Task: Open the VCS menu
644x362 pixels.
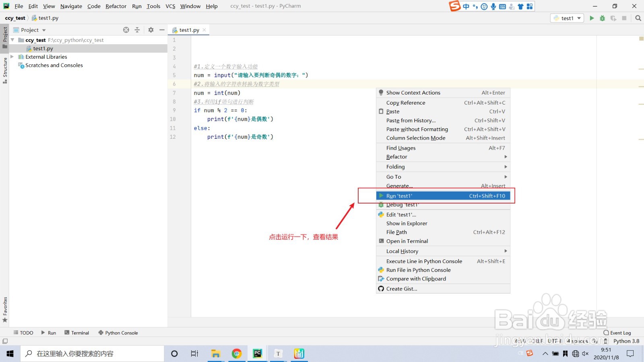Action: (x=170, y=6)
